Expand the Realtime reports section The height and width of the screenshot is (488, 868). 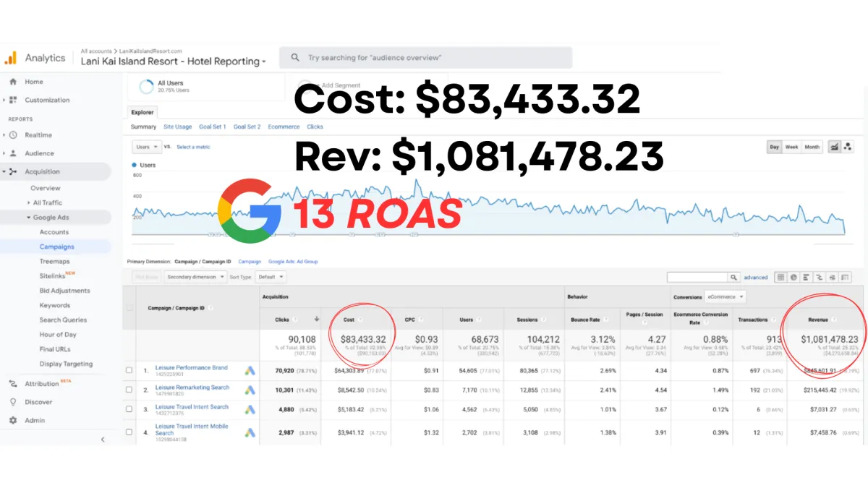(5, 135)
